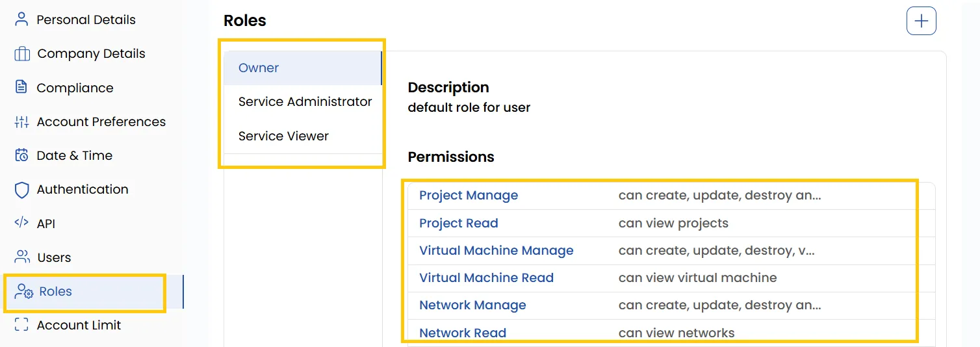Go to the Compliance section
The image size is (980, 347).
click(75, 88)
